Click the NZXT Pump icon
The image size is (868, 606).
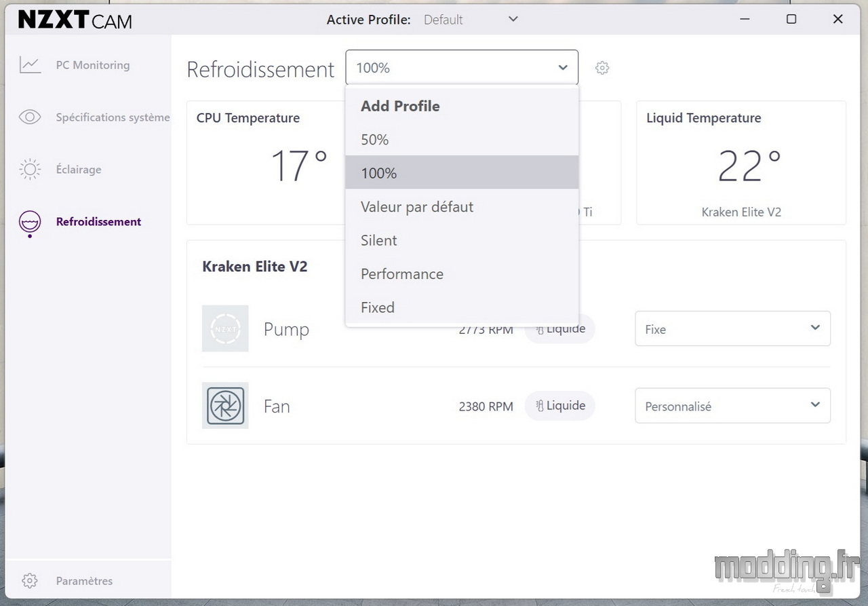point(225,328)
